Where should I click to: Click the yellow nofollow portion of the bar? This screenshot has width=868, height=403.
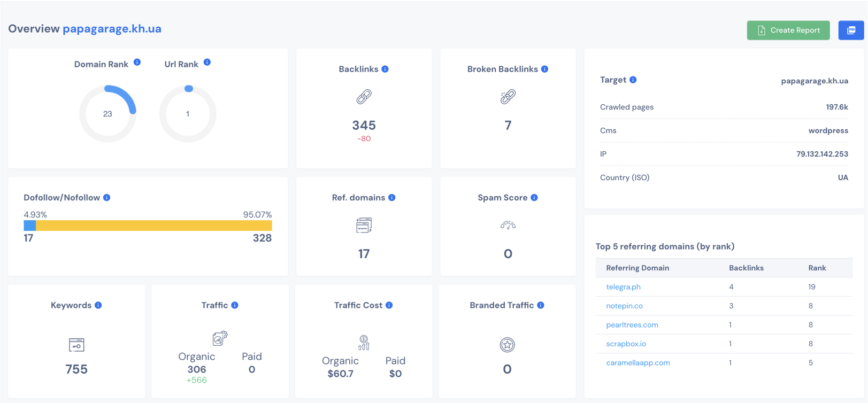click(154, 226)
